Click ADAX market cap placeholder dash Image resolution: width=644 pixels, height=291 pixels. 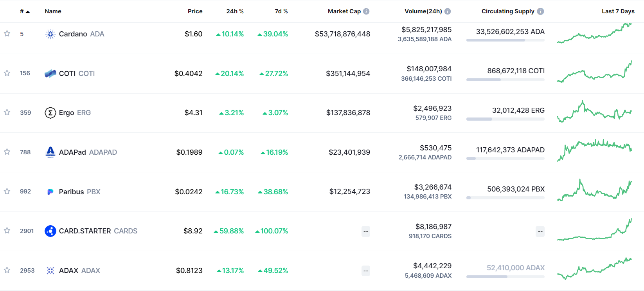(366, 271)
